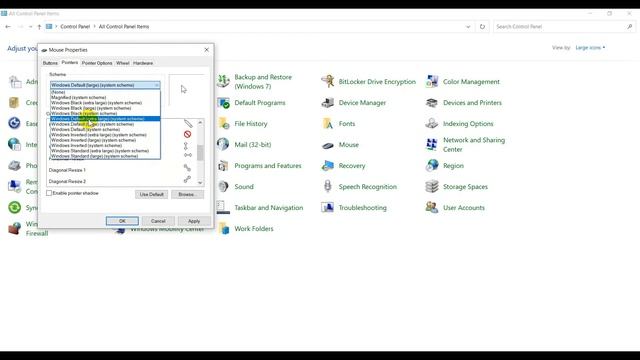Choose (None) scheme option
640x360 pixels.
(x=105, y=92)
